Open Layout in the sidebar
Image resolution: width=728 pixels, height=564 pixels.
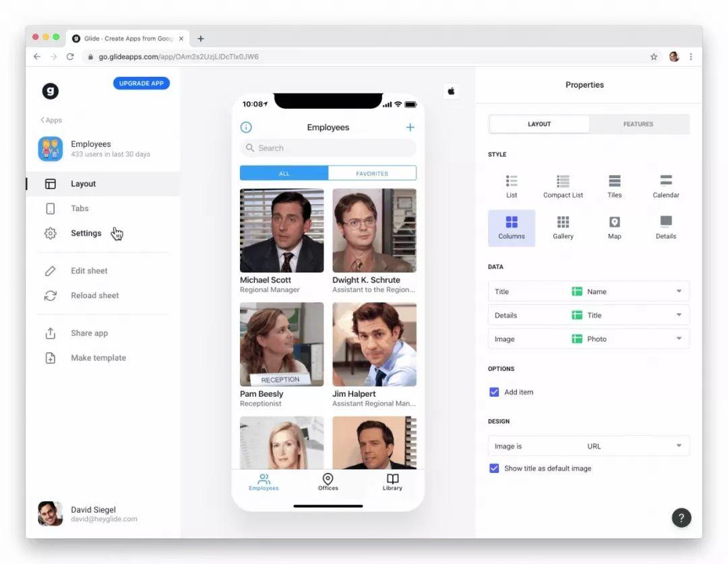coord(103,184)
